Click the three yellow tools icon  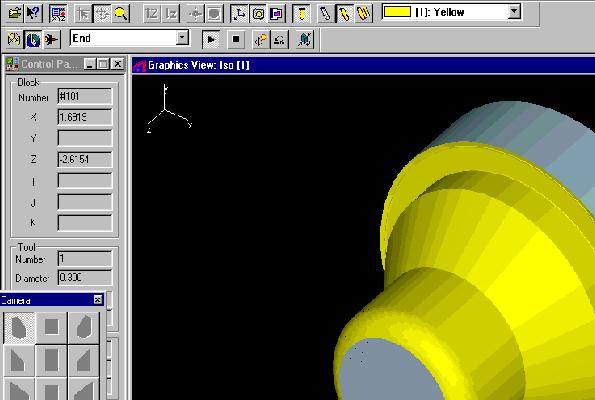(x=364, y=14)
